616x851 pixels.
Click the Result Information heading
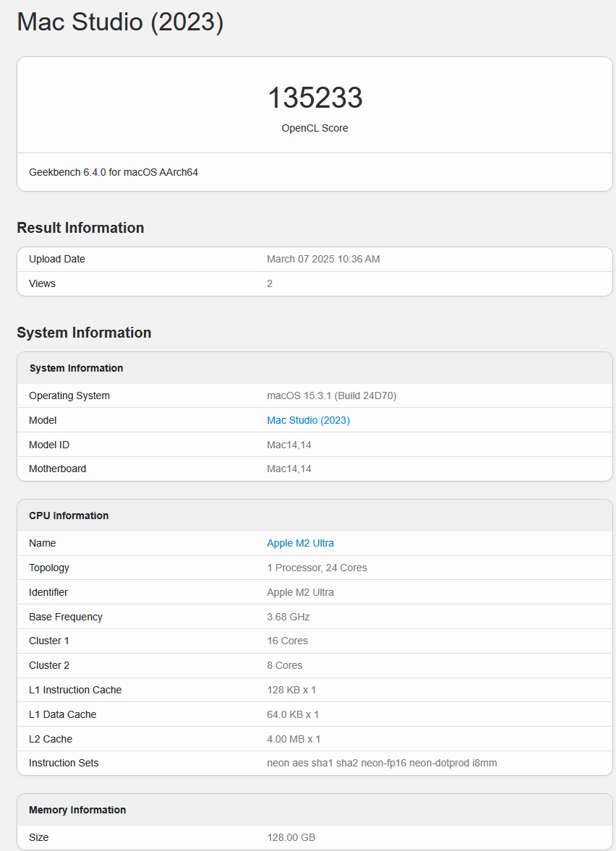pyautogui.click(x=80, y=228)
